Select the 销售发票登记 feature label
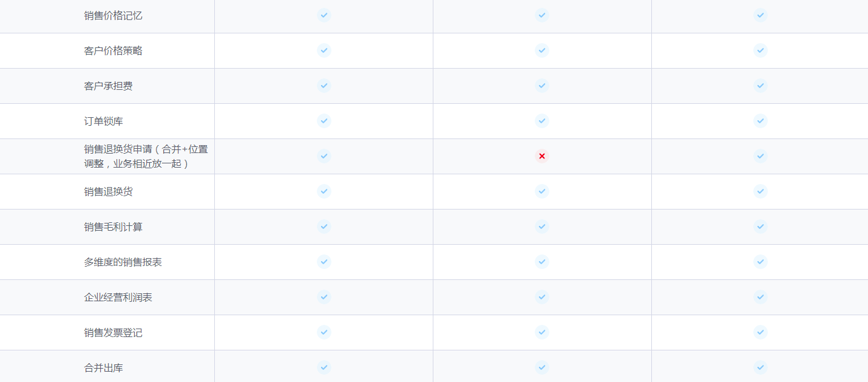Image resolution: width=868 pixels, height=382 pixels. tap(114, 333)
